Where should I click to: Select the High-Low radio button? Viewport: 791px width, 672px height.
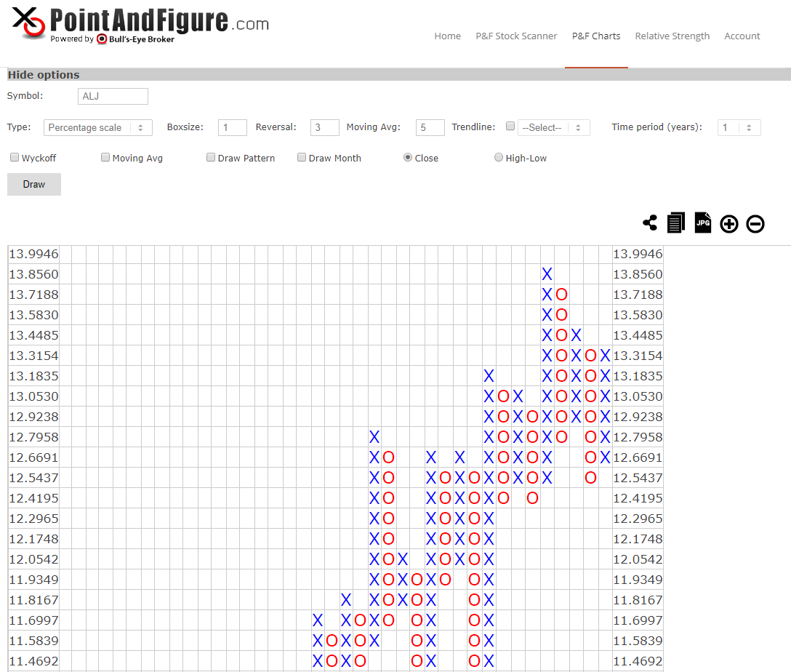tap(499, 157)
